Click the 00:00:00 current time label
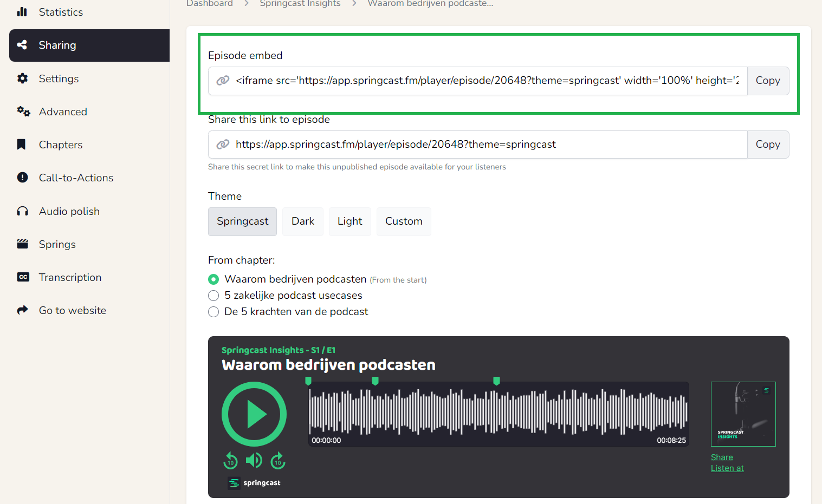 point(326,441)
